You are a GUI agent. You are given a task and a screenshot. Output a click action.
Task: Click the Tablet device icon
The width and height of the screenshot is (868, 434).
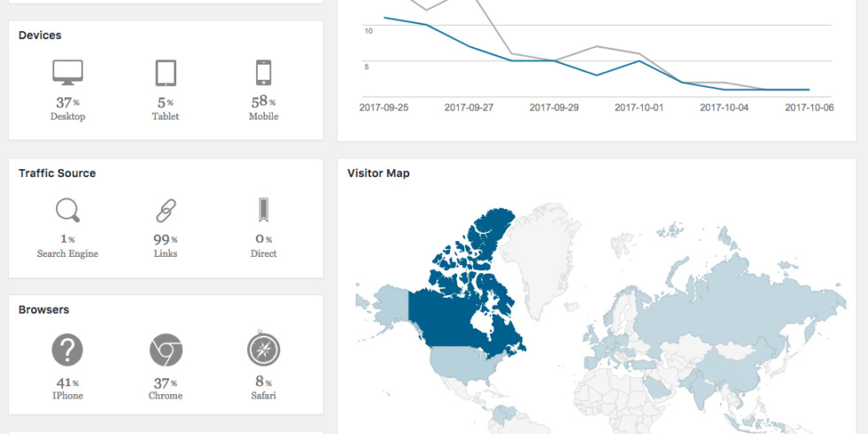pyautogui.click(x=166, y=73)
